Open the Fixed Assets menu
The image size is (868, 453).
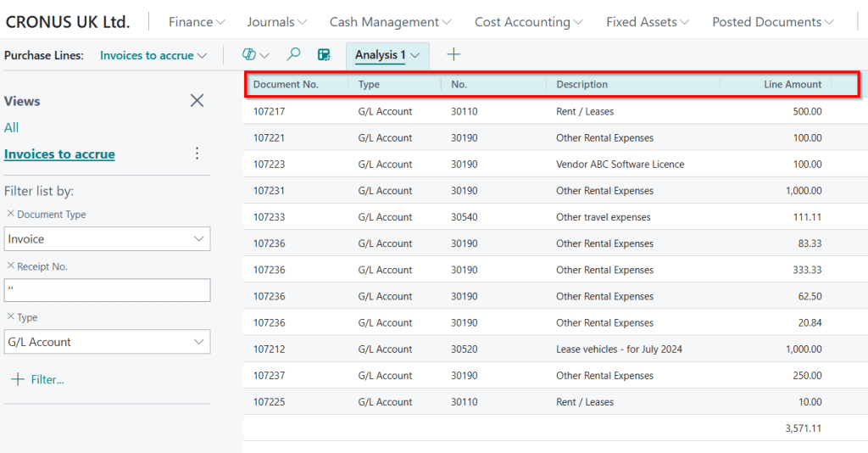tap(647, 22)
